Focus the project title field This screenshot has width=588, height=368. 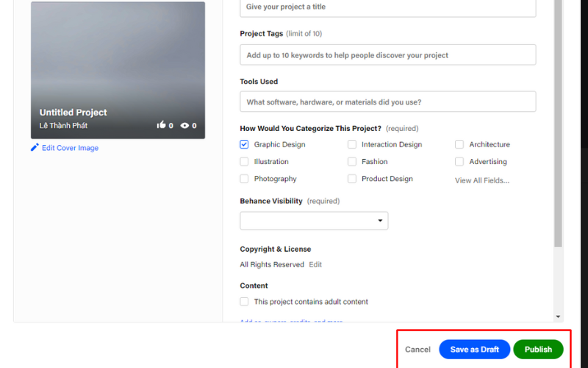click(388, 7)
